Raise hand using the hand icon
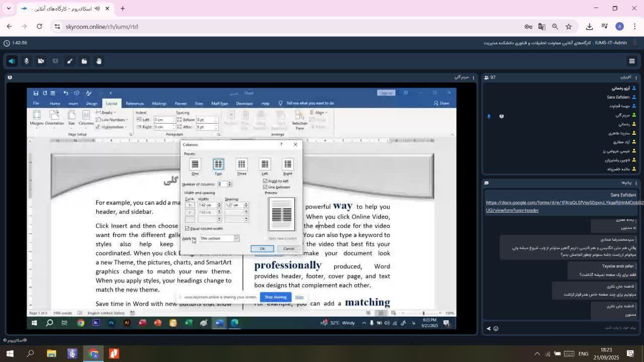This screenshot has width=644, height=362. coord(99,61)
